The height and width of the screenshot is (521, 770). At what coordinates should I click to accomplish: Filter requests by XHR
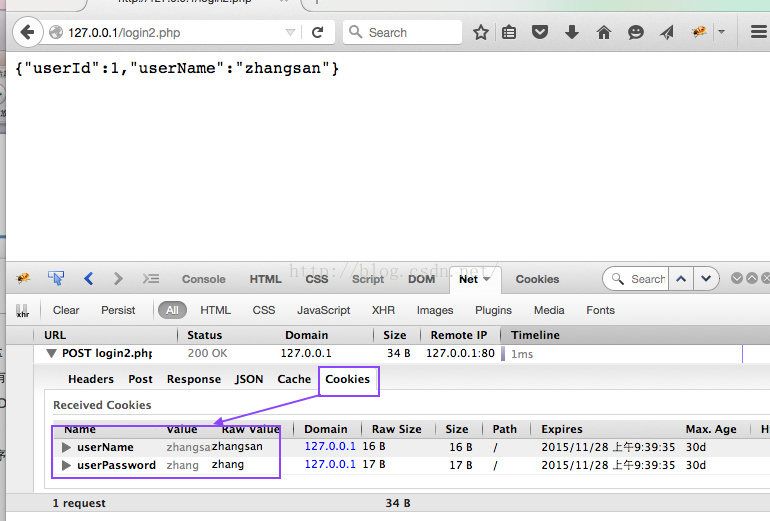(383, 310)
